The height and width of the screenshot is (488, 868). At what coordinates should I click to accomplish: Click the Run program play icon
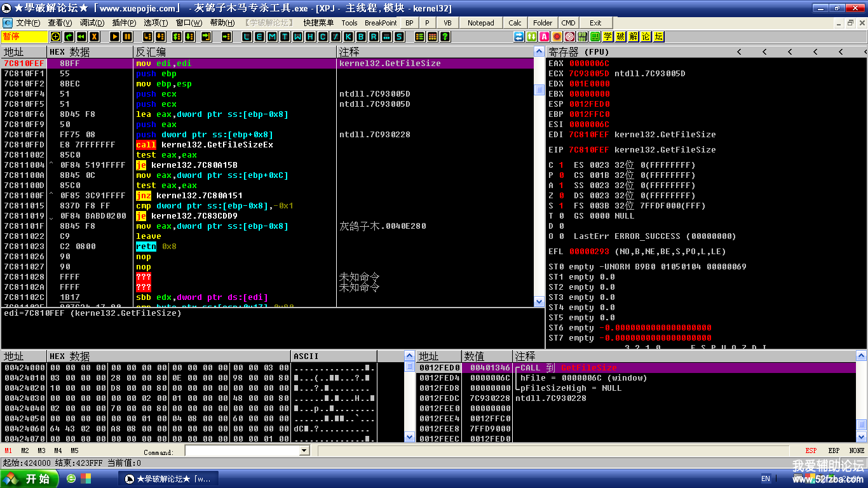(x=114, y=37)
